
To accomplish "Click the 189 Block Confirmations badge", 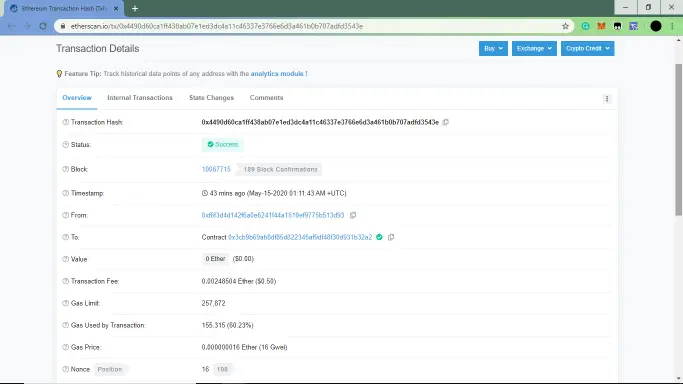I will [280, 169].
